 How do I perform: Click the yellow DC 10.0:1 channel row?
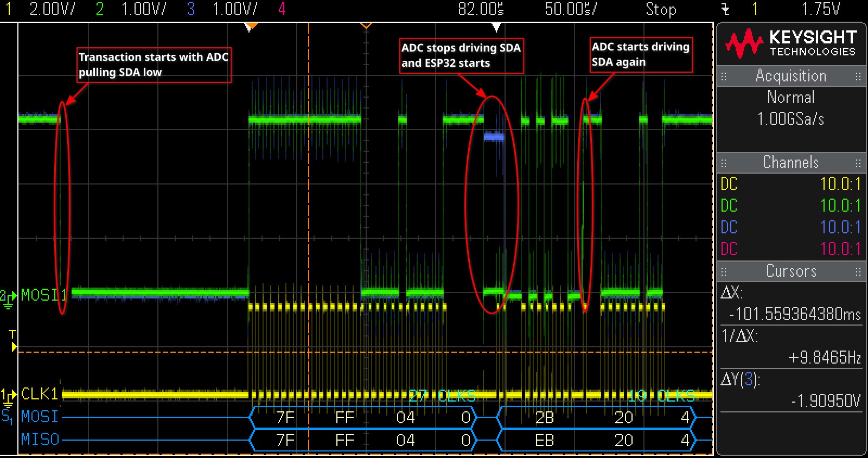(791, 184)
